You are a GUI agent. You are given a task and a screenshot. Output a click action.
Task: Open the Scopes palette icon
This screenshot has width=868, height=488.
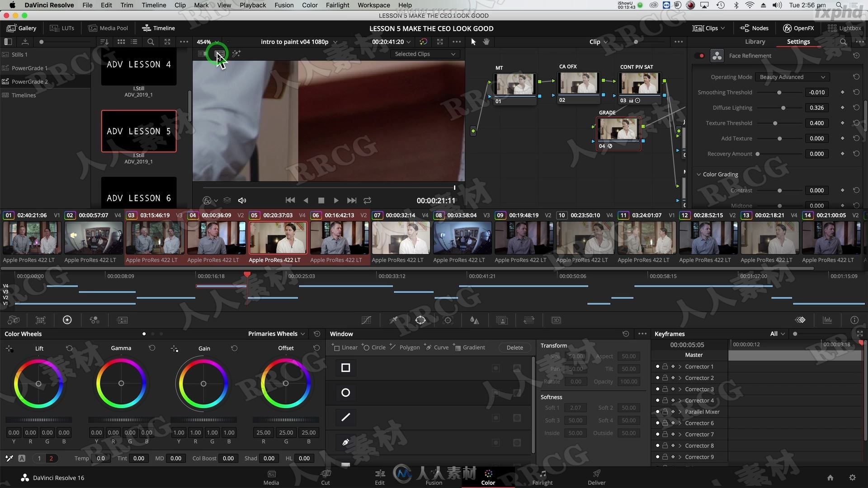pos(827,320)
